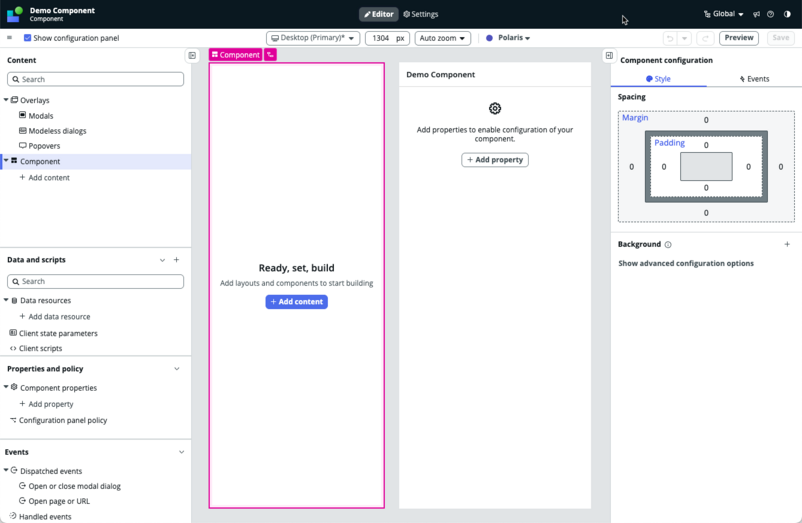Click the redo arrow icon

(x=705, y=38)
